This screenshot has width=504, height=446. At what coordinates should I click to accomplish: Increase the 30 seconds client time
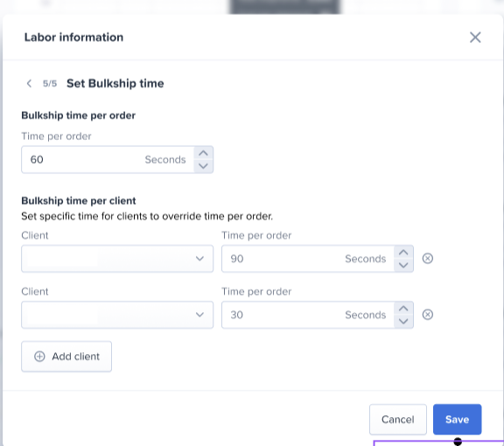pos(403,309)
